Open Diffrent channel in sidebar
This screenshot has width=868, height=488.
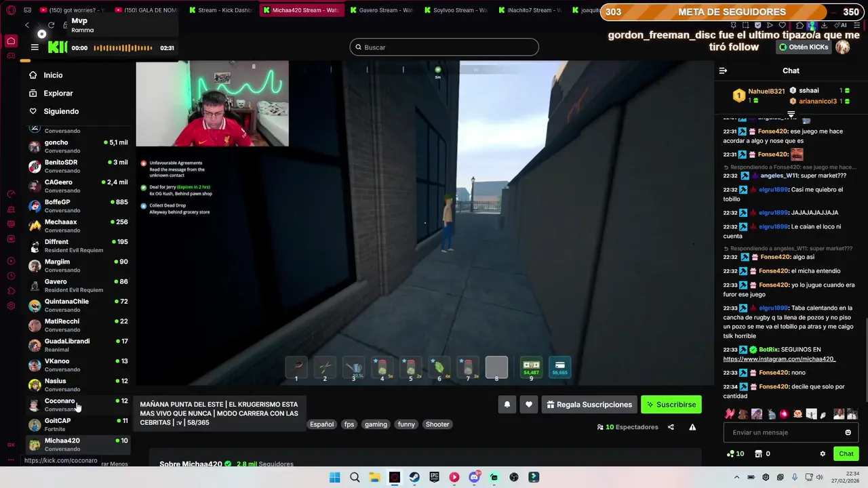coord(79,245)
